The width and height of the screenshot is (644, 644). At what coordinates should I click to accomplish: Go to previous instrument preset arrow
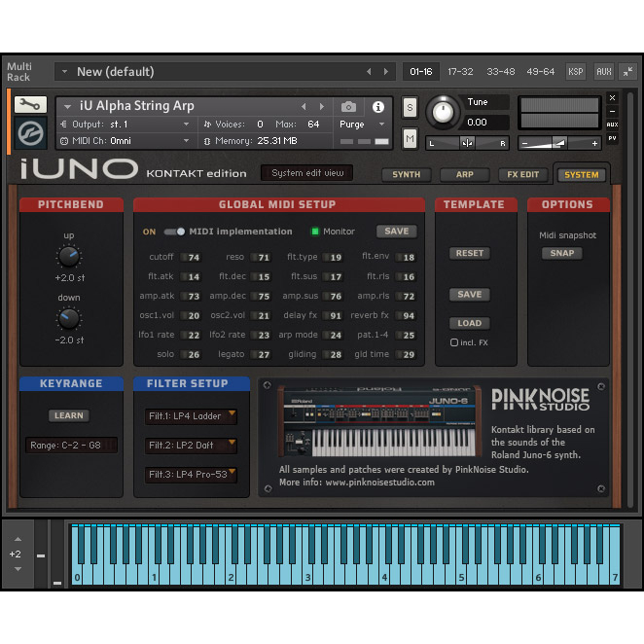tap(304, 107)
